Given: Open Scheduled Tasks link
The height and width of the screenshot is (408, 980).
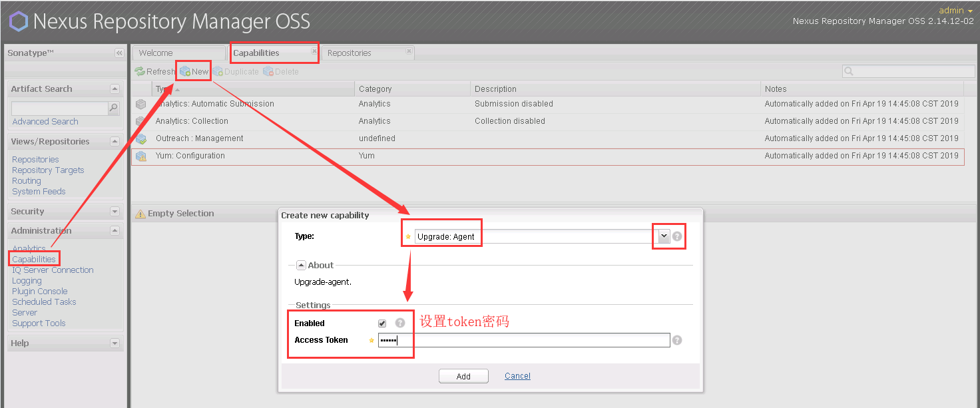Looking at the screenshot, I should coord(44,302).
